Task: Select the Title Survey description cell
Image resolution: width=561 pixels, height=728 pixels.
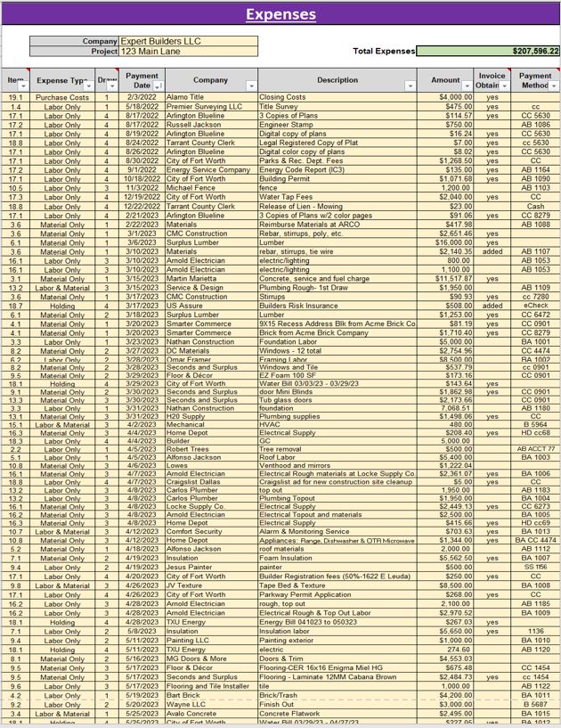Action: coord(337,106)
